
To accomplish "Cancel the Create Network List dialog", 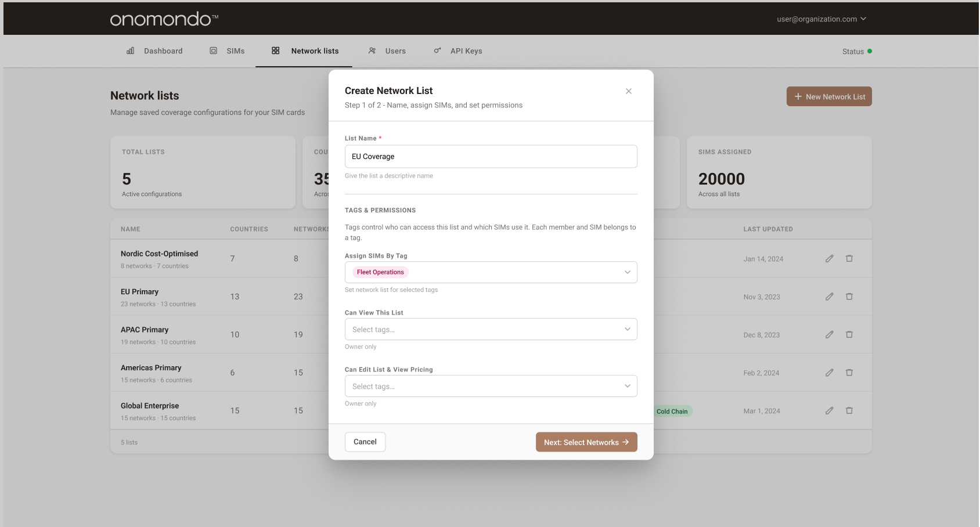I will tap(365, 442).
